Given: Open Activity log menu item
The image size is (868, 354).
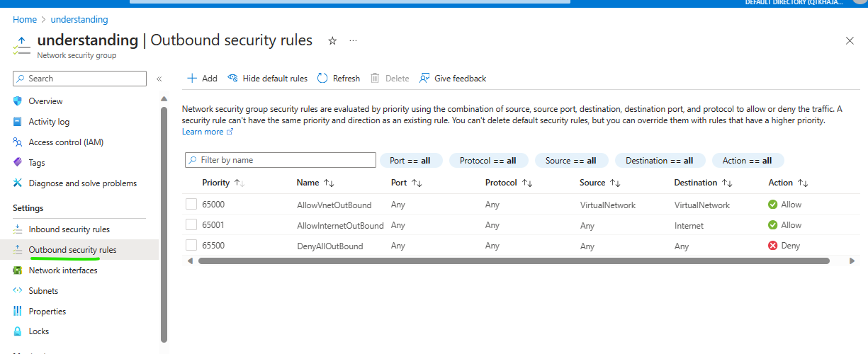Looking at the screenshot, I should point(49,122).
